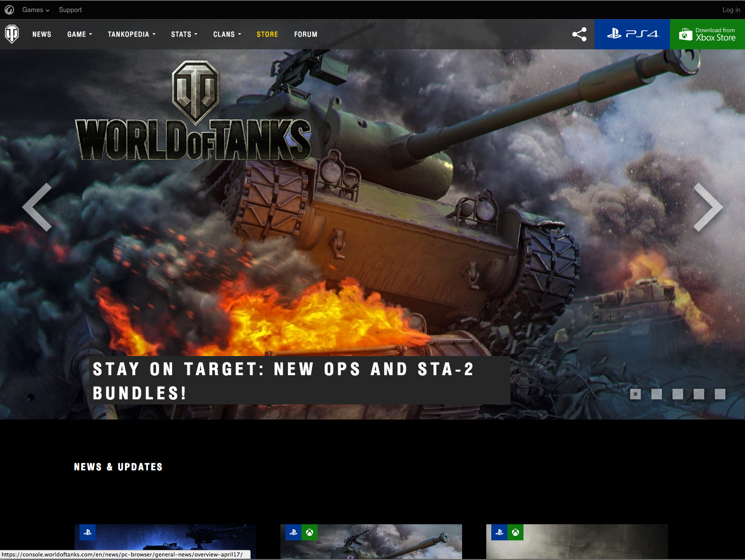The image size is (745, 560).
Task: Expand the Clans dropdown menu
Action: pos(227,34)
